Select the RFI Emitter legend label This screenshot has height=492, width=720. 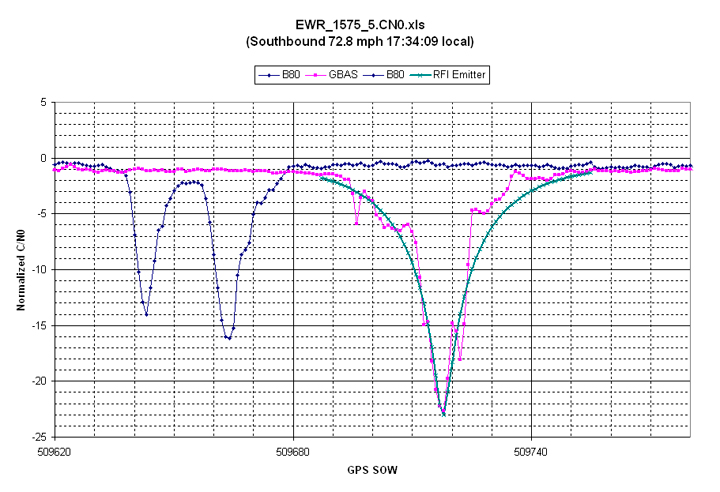coord(462,74)
